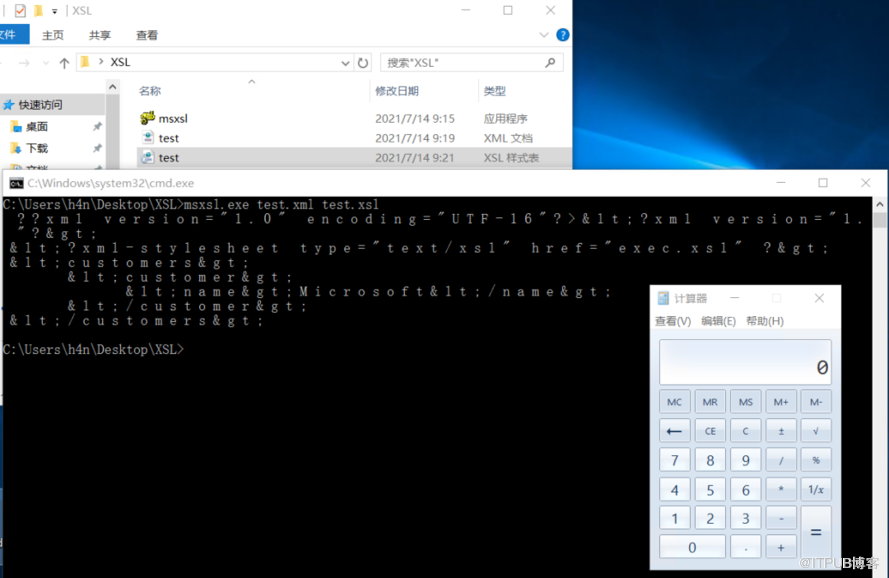The height and width of the screenshot is (578, 889).
Task: Open the msxsl application file
Action: click(x=173, y=118)
